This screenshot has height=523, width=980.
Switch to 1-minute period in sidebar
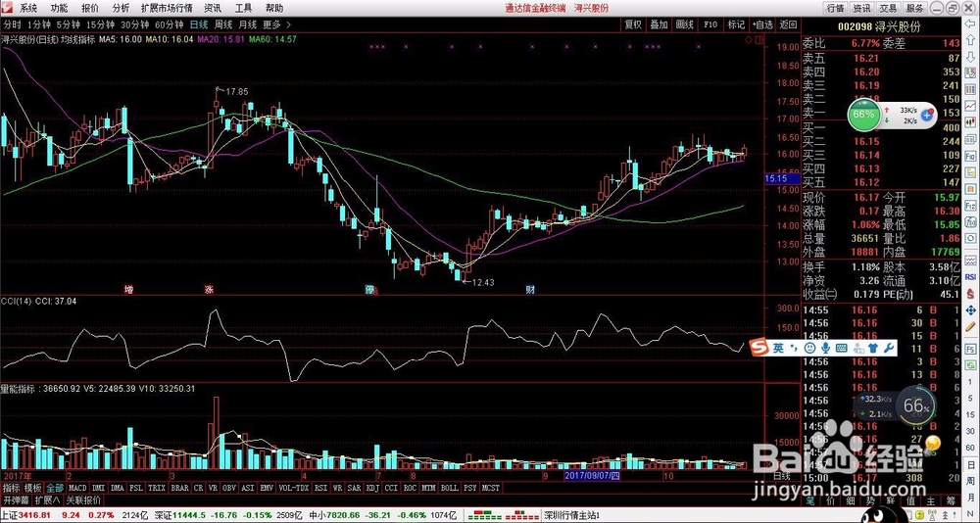click(x=970, y=382)
